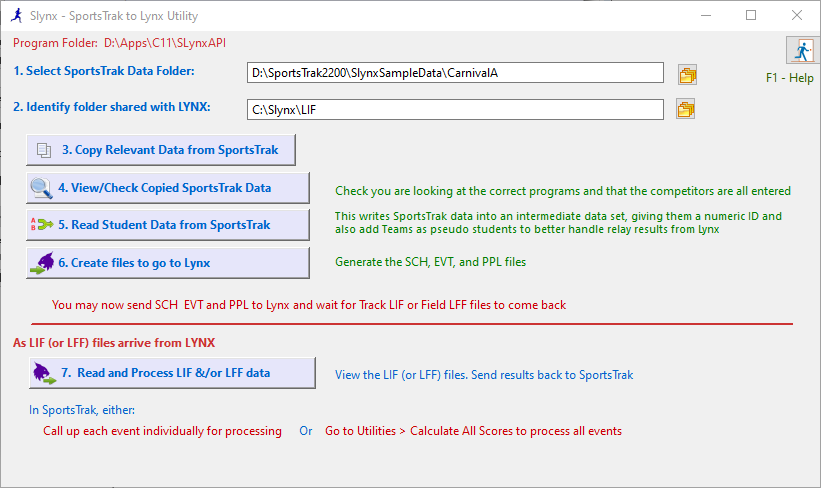The image size is (821, 488).
Task: Click 'As LIF (or LFF) files arrive from LYNX' heading
Action: point(114,343)
